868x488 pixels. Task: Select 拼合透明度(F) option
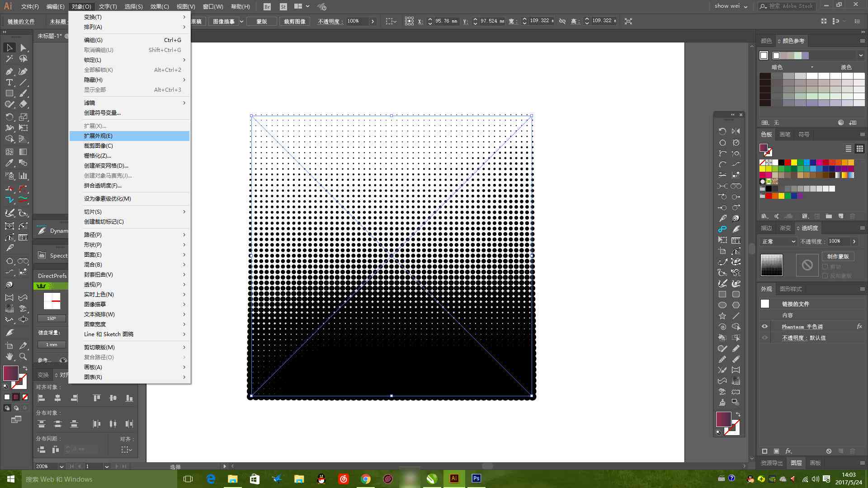coord(103,185)
